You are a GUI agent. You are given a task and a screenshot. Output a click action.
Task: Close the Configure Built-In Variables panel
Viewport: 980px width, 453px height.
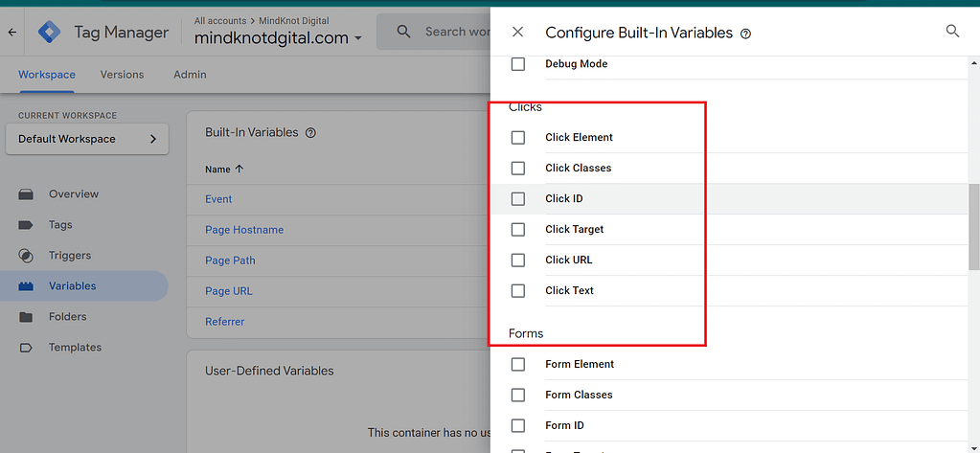(517, 33)
